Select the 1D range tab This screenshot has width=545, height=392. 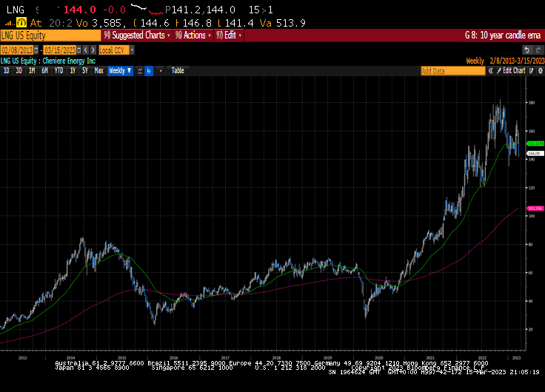(6, 71)
